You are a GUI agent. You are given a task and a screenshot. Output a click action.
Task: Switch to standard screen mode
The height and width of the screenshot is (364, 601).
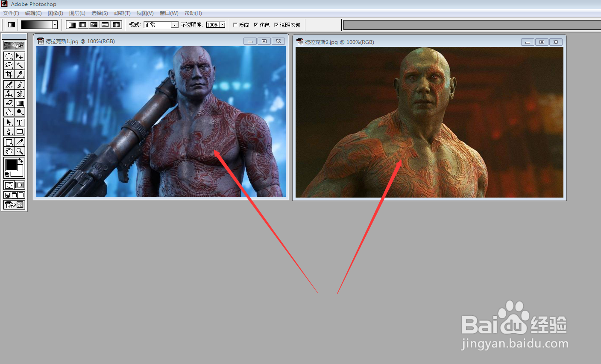7,195
